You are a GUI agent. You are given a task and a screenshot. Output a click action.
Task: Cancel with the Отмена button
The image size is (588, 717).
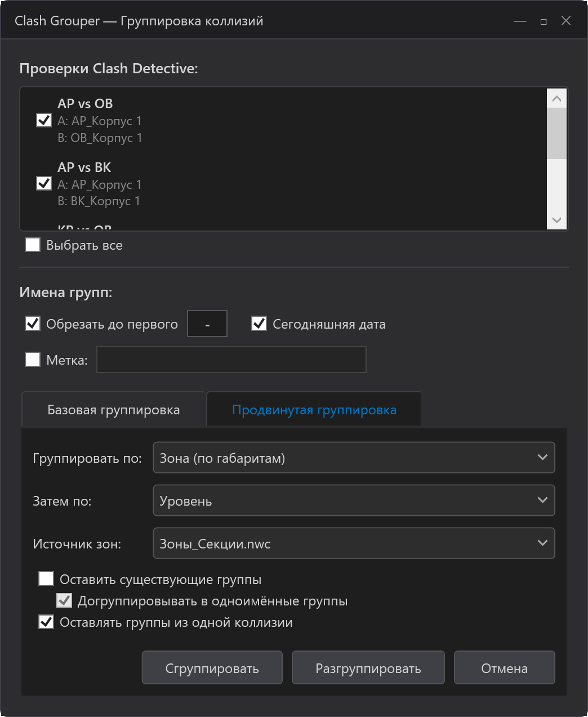tap(505, 668)
